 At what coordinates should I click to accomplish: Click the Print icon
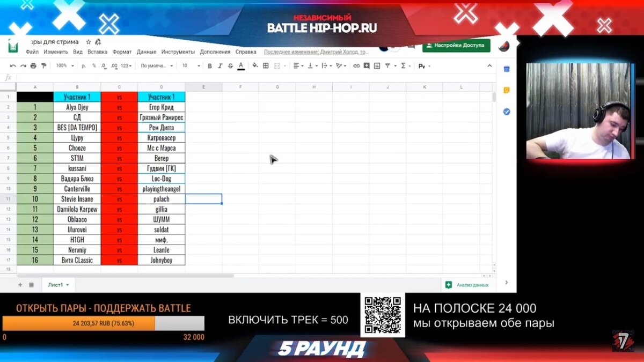[33, 66]
